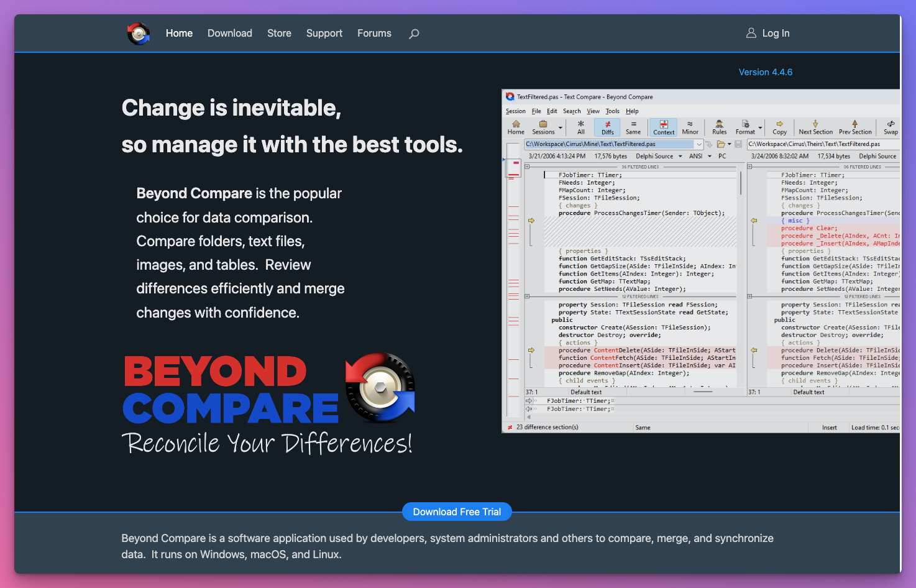Open the Tools menu

[613, 111]
